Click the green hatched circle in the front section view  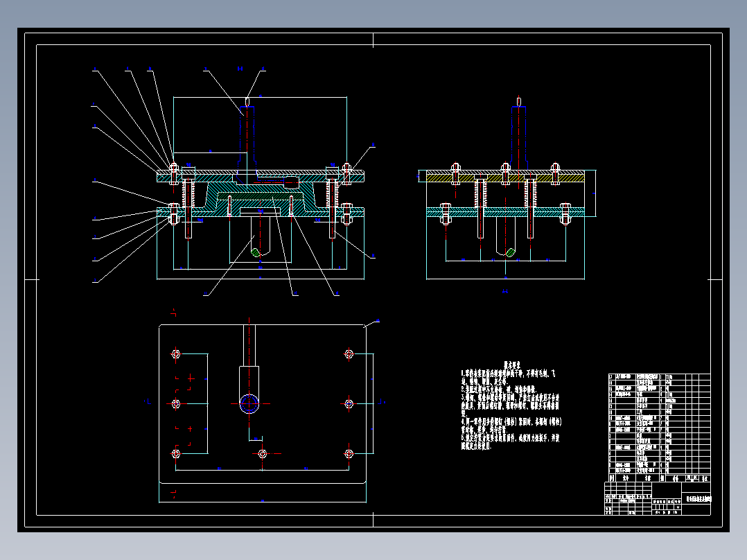[256, 252]
